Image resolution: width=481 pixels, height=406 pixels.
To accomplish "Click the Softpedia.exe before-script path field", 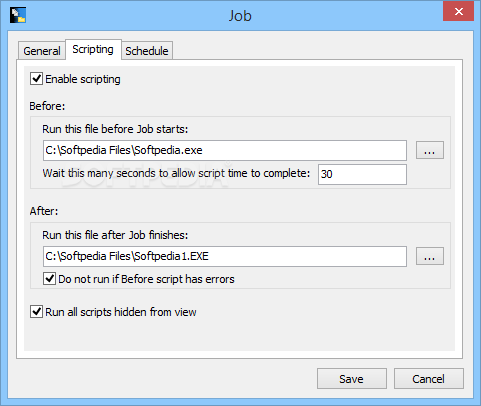I will pyautogui.click(x=225, y=150).
